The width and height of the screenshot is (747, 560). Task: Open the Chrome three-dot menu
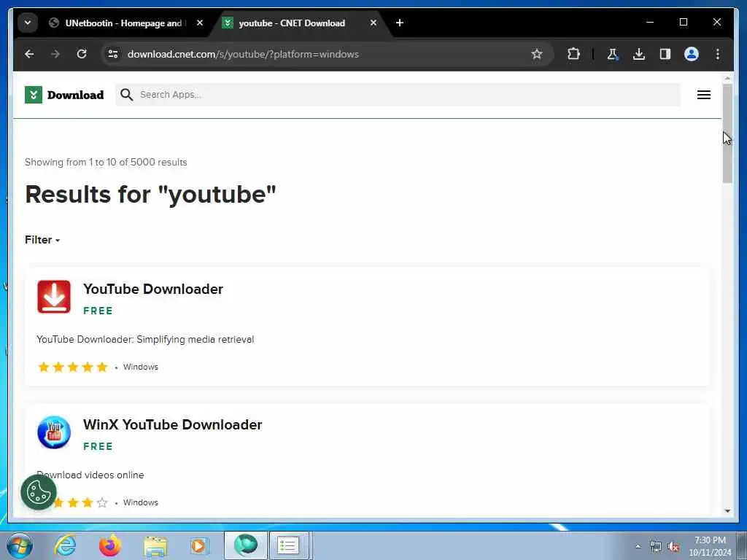point(718,54)
